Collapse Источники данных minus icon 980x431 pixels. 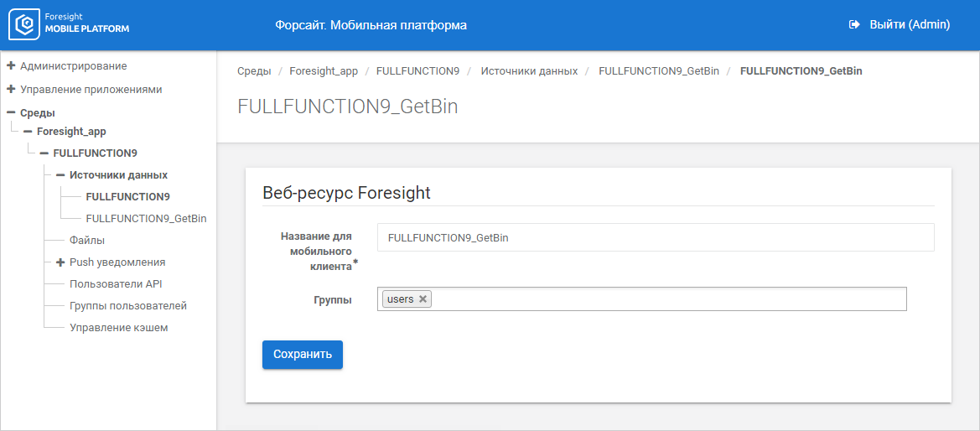(60, 175)
